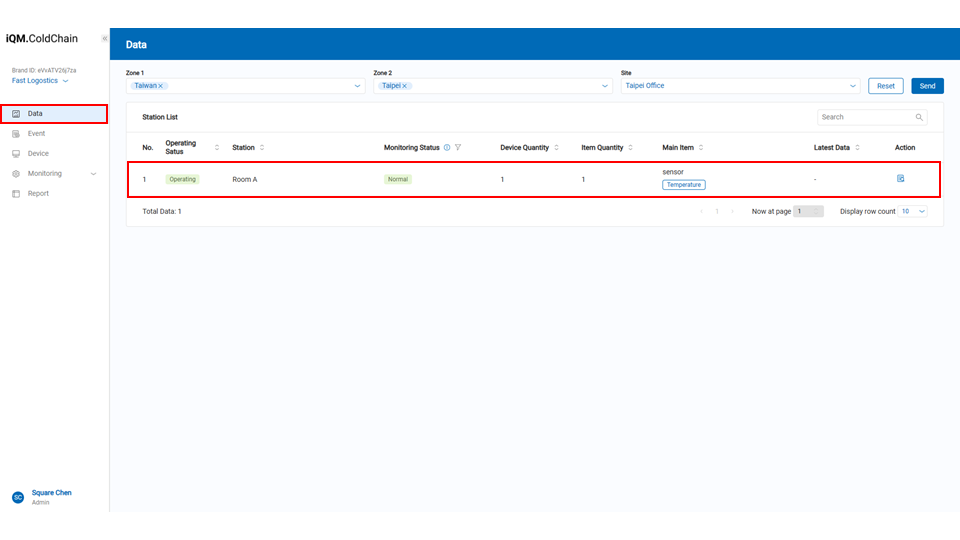
Task: Expand the Zone 1 dropdown
Action: point(358,86)
